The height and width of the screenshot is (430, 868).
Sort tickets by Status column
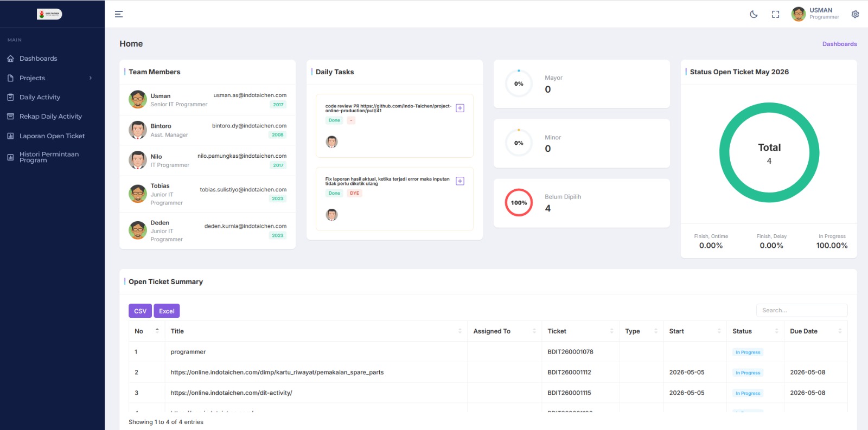click(755, 331)
